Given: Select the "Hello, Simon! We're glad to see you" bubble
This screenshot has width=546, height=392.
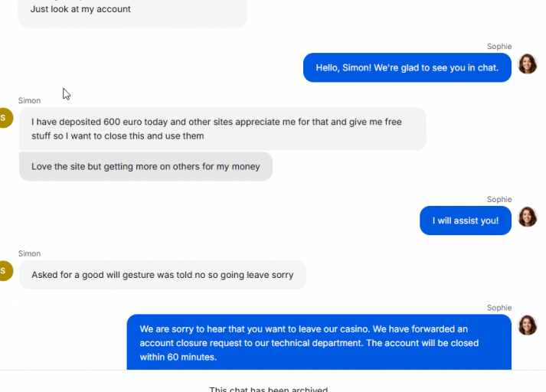Looking at the screenshot, I should pyautogui.click(x=407, y=67).
